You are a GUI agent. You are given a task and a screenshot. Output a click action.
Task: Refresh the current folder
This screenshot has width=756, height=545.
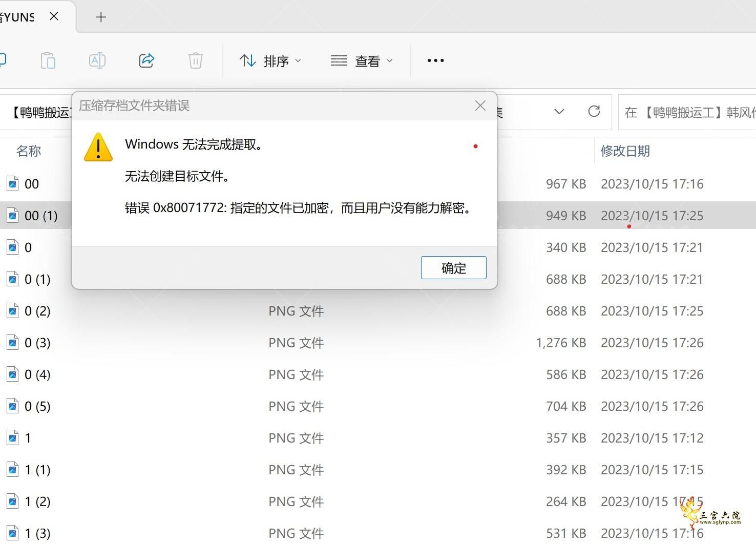594,111
